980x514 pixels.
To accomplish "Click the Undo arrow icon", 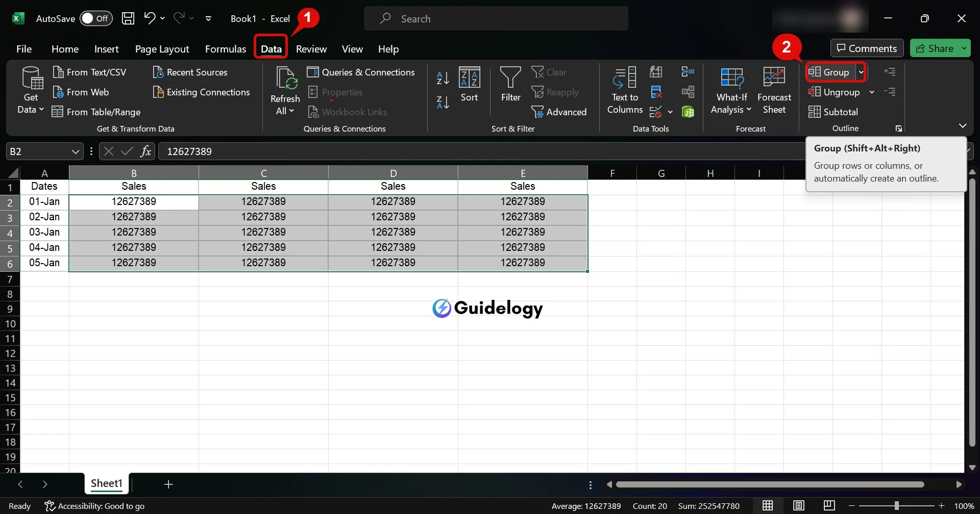I will pyautogui.click(x=150, y=18).
